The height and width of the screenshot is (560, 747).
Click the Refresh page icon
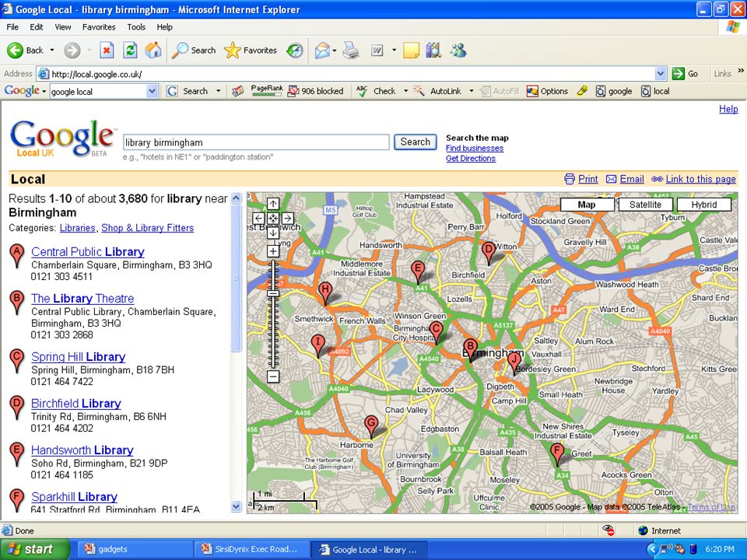click(130, 50)
